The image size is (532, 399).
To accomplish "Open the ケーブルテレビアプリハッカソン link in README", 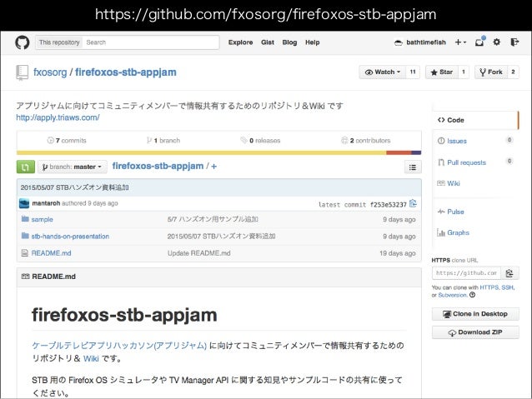I will (x=119, y=346).
